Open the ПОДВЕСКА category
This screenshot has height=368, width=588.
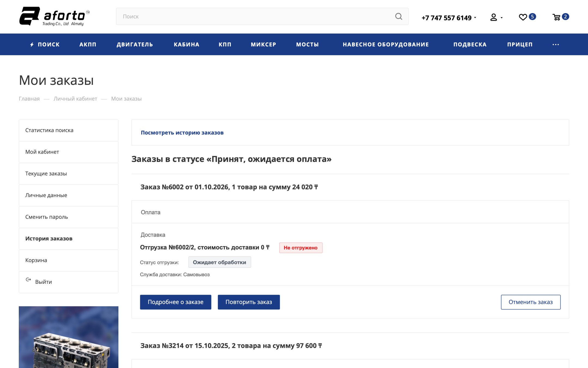[x=470, y=44]
